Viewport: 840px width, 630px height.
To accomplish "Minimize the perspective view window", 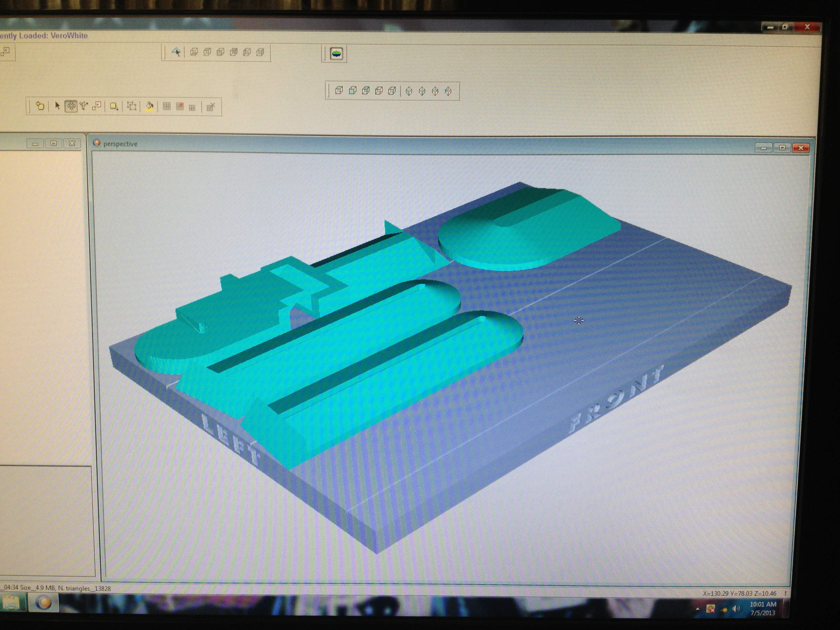I will tap(764, 147).
